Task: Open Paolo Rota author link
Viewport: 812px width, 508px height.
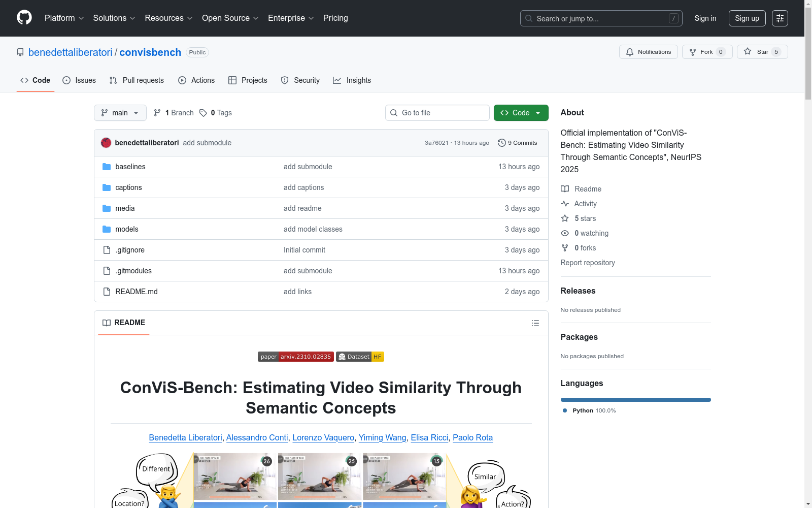Action: pos(472,438)
